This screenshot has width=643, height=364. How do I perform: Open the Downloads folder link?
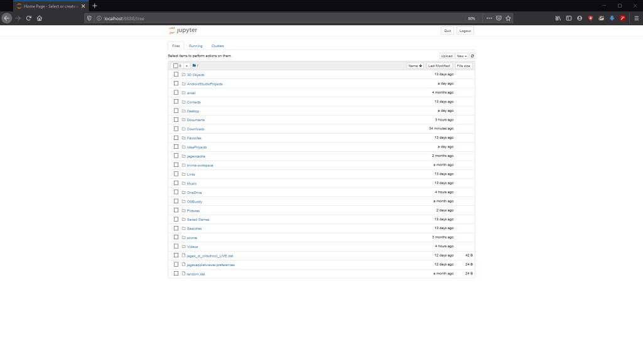tap(195, 129)
